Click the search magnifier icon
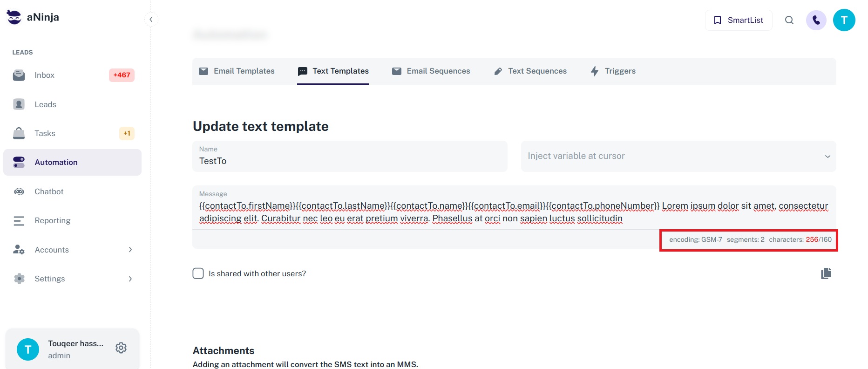This screenshot has width=868, height=369. 789,20
